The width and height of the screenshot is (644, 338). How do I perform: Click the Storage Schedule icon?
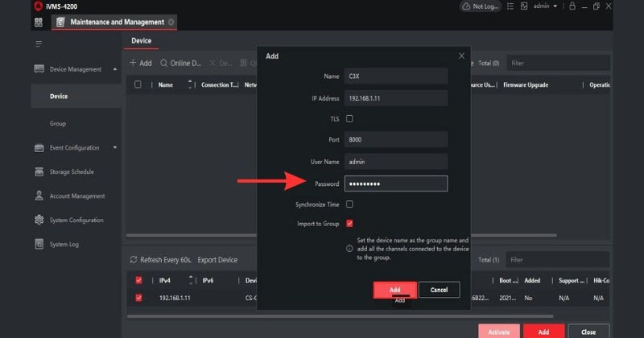click(x=39, y=171)
